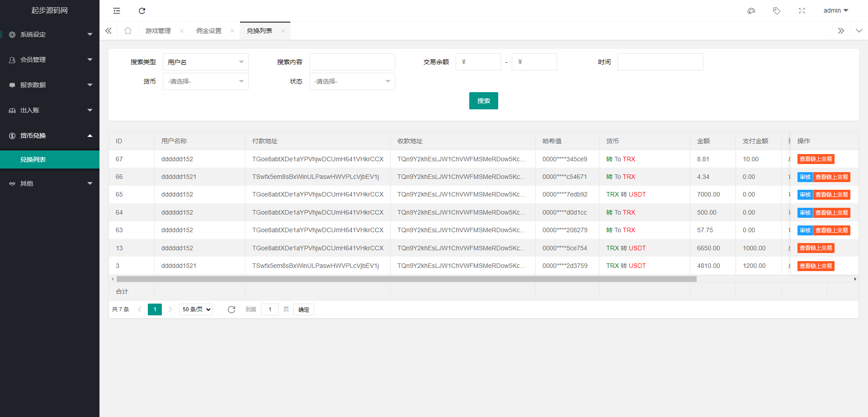Change the 50 条/页 page size selector
Image resolution: width=868 pixels, height=417 pixels.
[196, 309]
